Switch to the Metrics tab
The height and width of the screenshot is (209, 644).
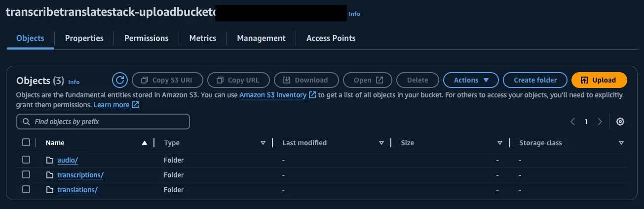click(x=203, y=38)
